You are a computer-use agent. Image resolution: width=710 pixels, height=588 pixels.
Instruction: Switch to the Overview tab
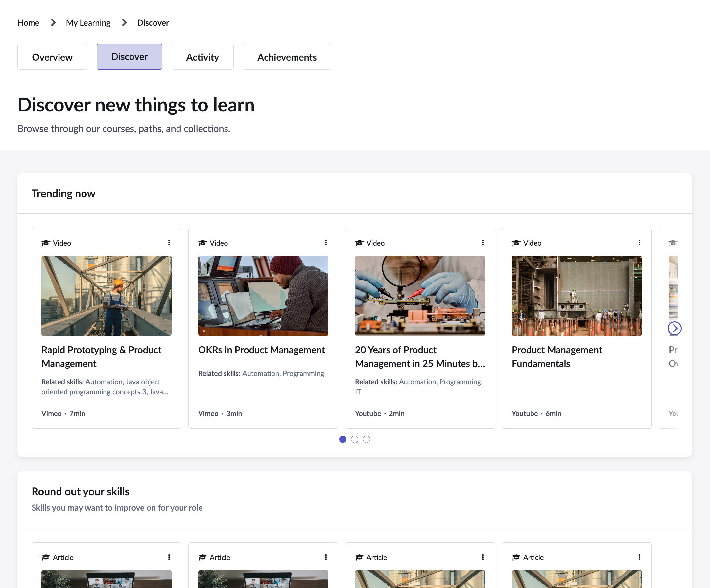click(52, 57)
